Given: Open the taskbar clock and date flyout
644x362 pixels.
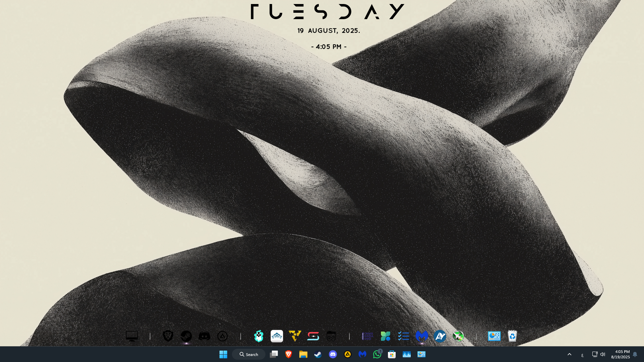Looking at the screenshot, I should click(x=620, y=354).
